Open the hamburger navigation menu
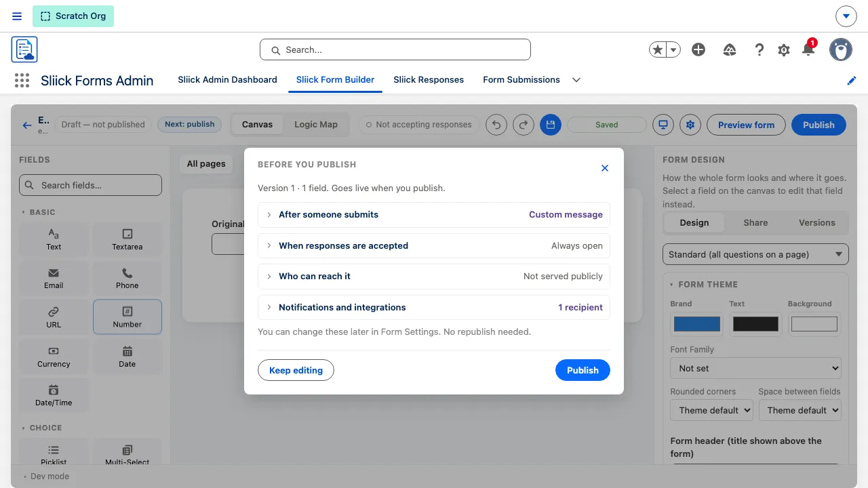 click(x=17, y=16)
